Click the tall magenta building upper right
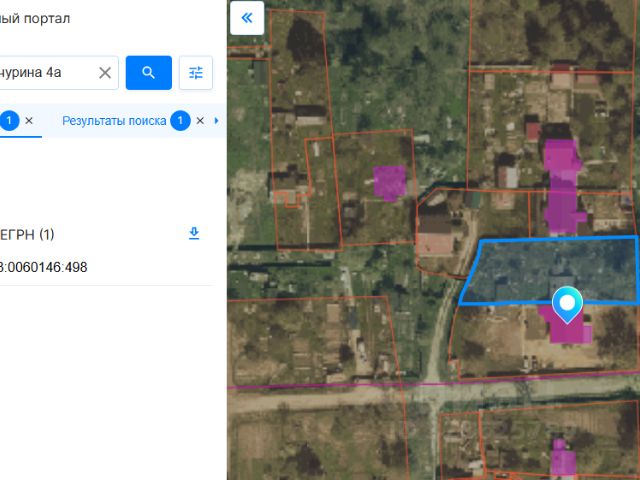This screenshot has height=480, width=640. (x=563, y=187)
